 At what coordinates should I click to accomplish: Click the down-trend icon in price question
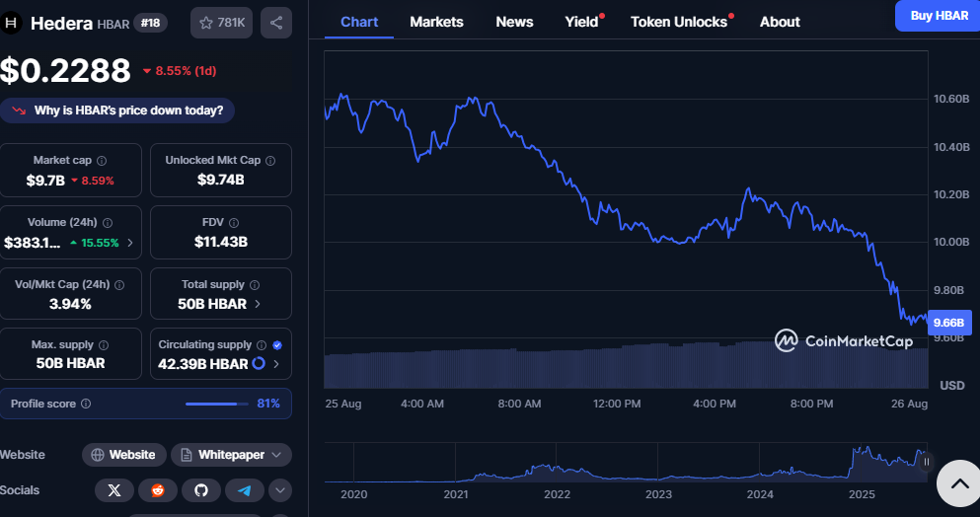tap(19, 111)
